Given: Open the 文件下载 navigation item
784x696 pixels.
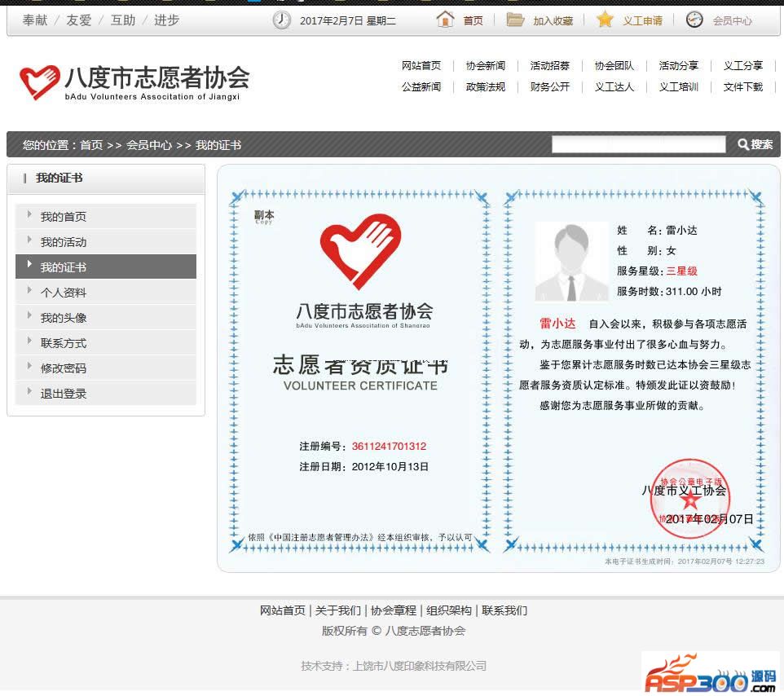Looking at the screenshot, I should 742,86.
